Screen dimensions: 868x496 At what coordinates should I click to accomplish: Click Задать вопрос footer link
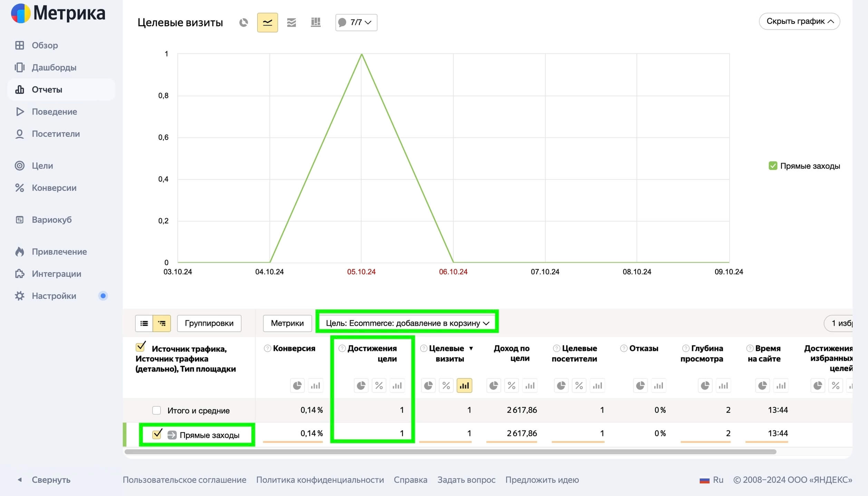pyautogui.click(x=466, y=480)
